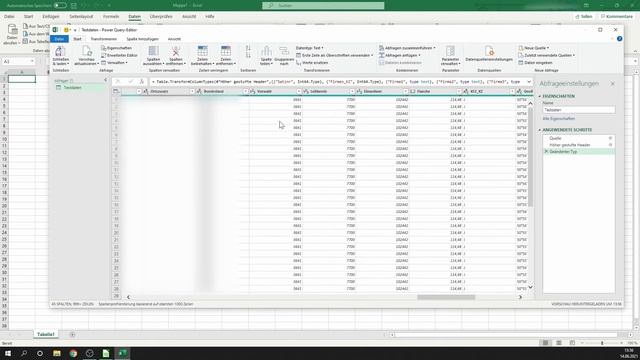Click the table icon at grid corner
This screenshot has height=360, width=640.
(116, 91)
